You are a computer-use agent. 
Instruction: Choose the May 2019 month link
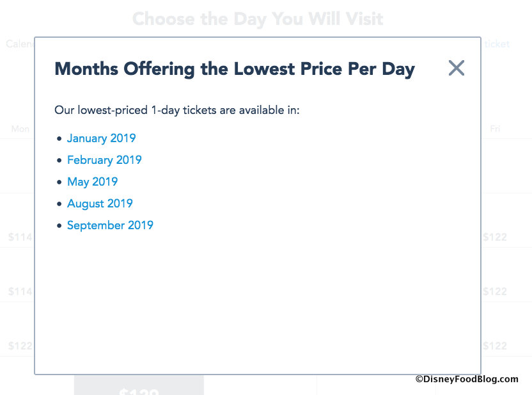coord(92,182)
